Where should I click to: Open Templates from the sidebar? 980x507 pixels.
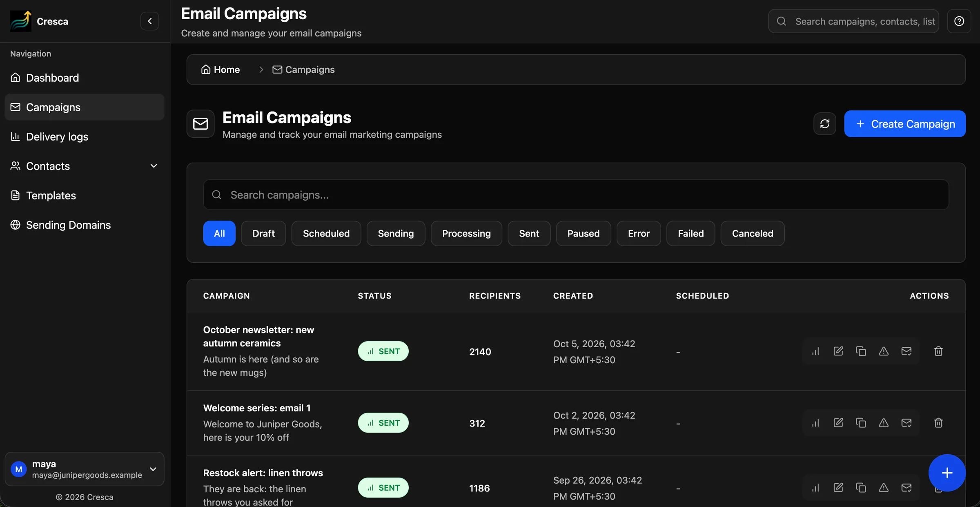(84, 196)
